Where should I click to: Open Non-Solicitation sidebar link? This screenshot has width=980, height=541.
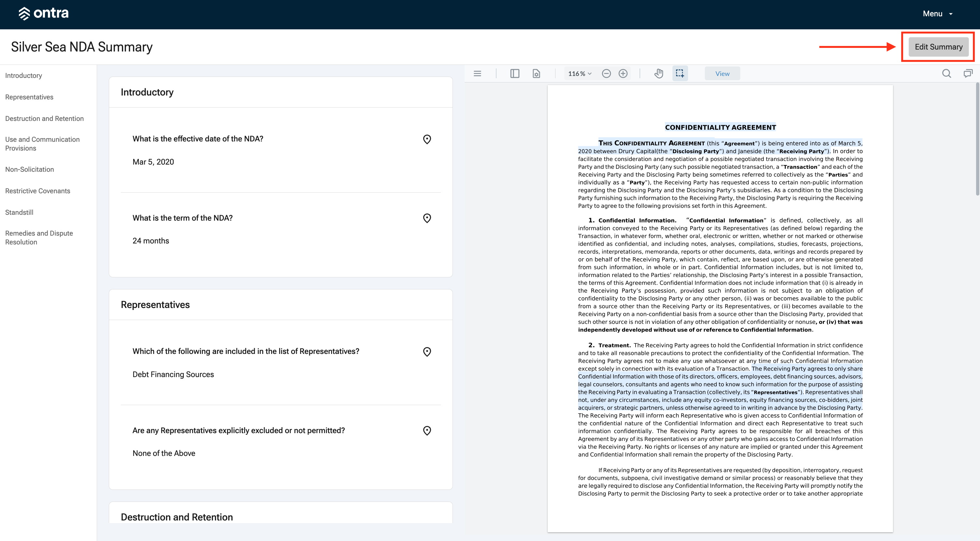click(x=30, y=169)
